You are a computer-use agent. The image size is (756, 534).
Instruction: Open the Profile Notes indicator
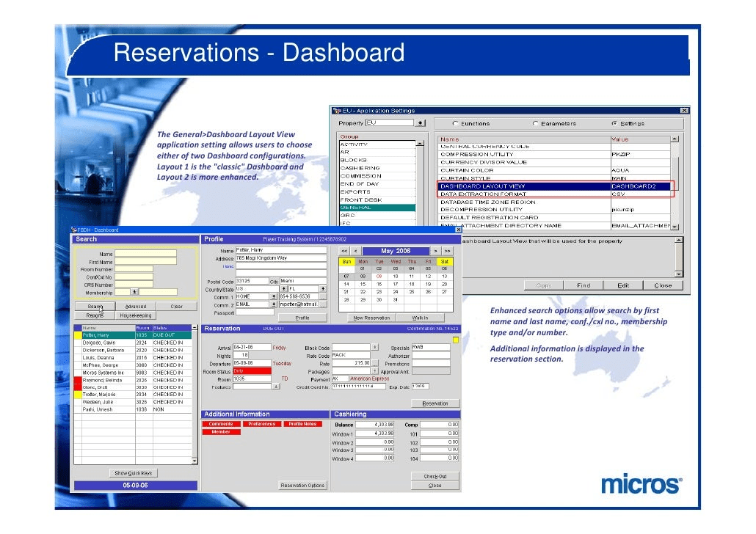[303, 423]
